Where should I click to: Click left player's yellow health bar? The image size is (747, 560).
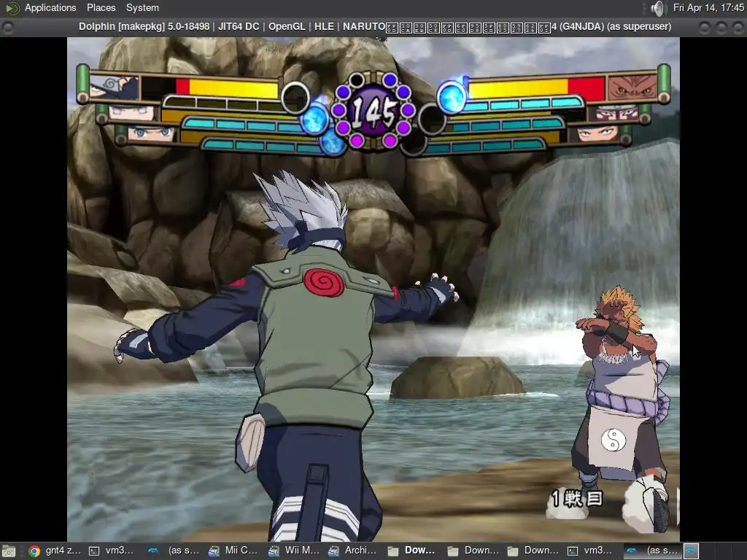click(233, 88)
